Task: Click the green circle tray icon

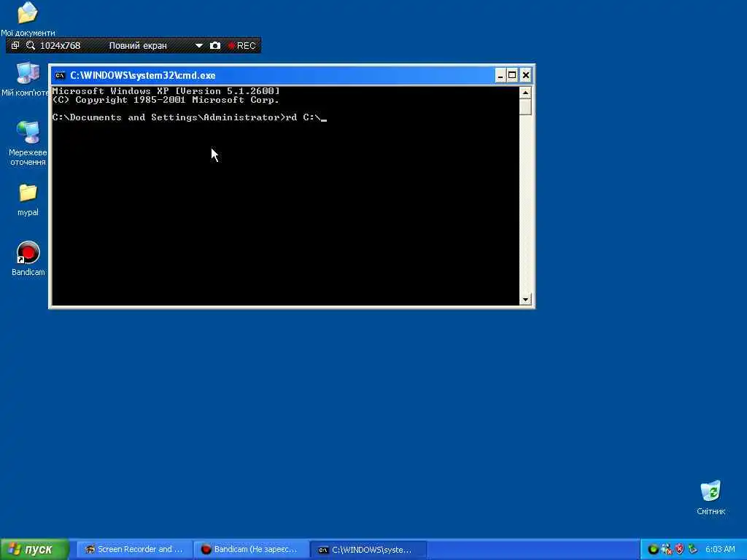Action: pyautogui.click(x=654, y=550)
